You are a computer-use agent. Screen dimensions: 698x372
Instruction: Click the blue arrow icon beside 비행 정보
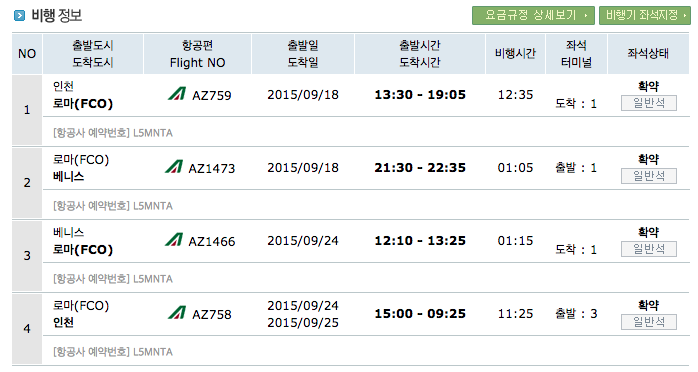pyautogui.click(x=20, y=16)
